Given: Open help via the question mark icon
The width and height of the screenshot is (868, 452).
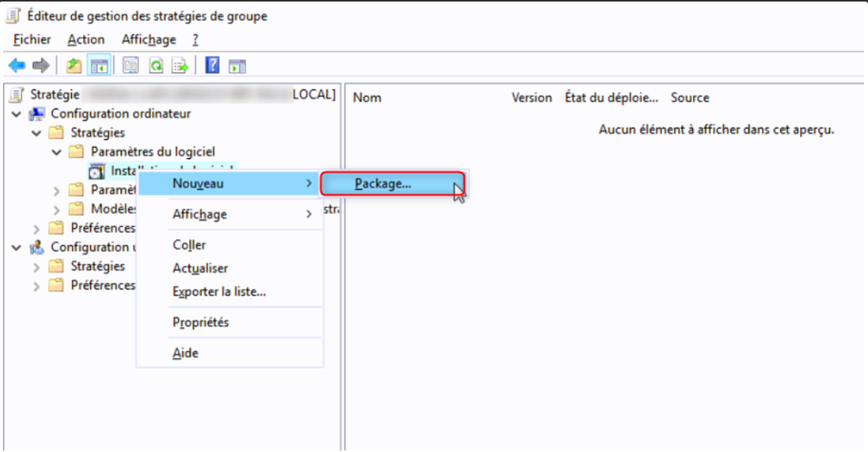Looking at the screenshot, I should click(213, 66).
